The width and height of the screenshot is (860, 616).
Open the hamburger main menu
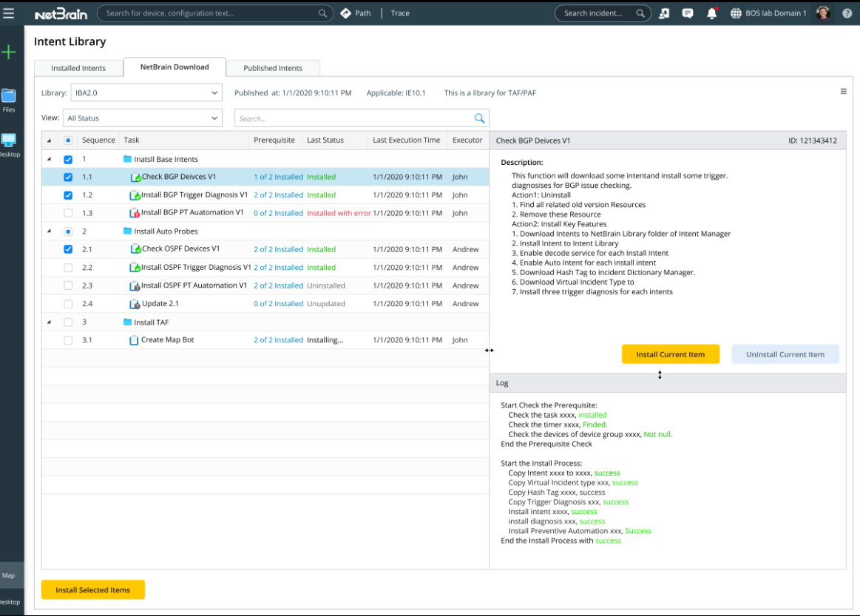coord(8,13)
